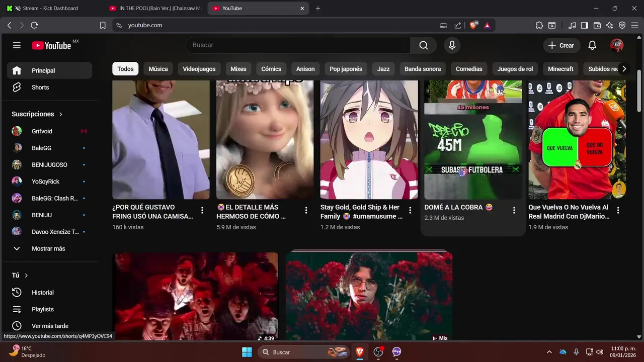Expand Mostrar más subscriptions
Viewport: 644px width, 362px height.
[49, 248]
